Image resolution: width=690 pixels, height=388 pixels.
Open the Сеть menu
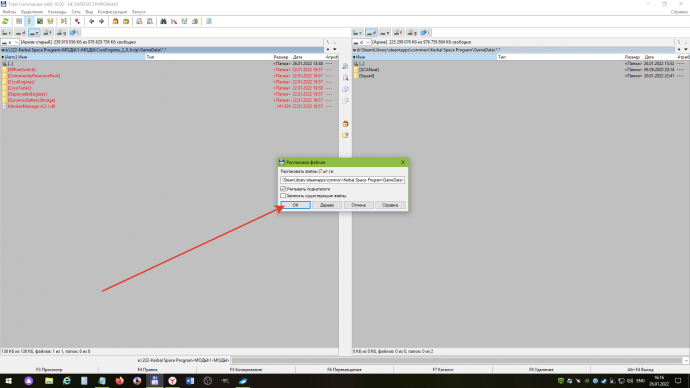[x=76, y=12]
